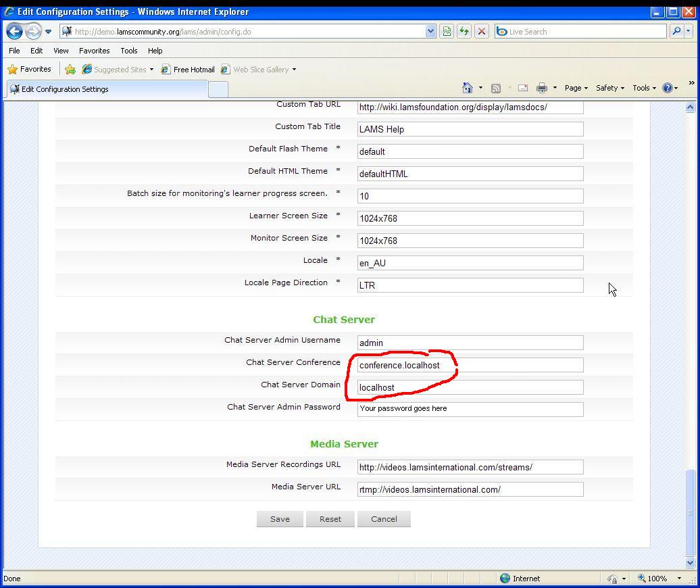Image resolution: width=700 pixels, height=588 pixels.
Task: Open the Tools menu in menu bar
Action: pos(128,51)
